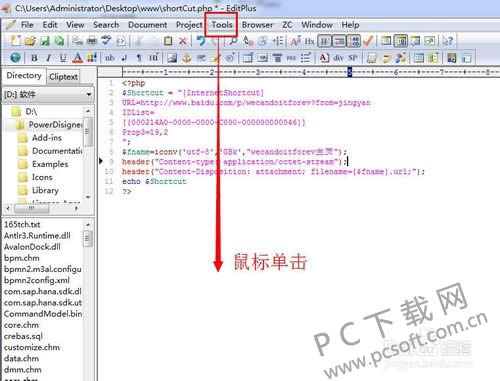The image size is (500, 381).
Task: Open the Help menu
Action: point(350,25)
